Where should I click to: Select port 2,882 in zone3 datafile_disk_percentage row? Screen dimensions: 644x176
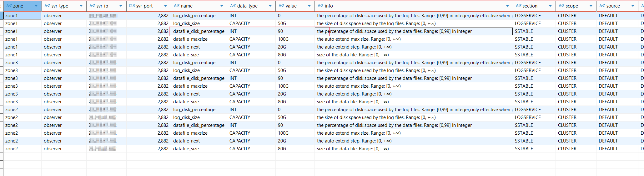click(148, 78)
